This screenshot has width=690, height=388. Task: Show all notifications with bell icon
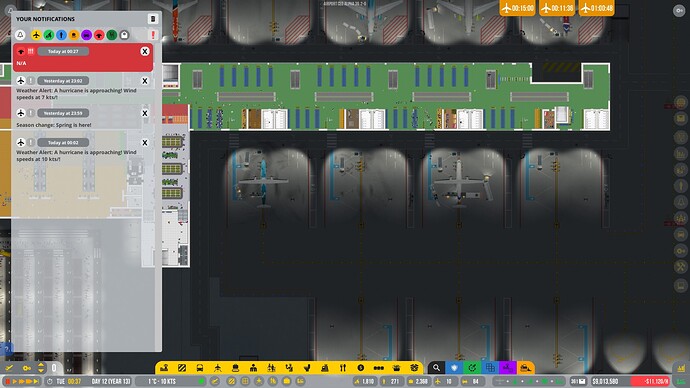coord(20,35)
